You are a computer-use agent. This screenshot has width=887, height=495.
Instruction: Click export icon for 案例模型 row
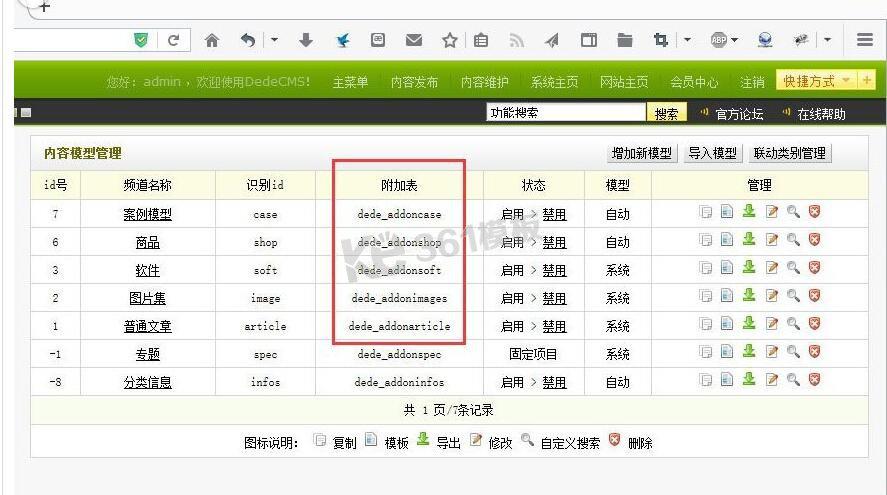[749, 212]
